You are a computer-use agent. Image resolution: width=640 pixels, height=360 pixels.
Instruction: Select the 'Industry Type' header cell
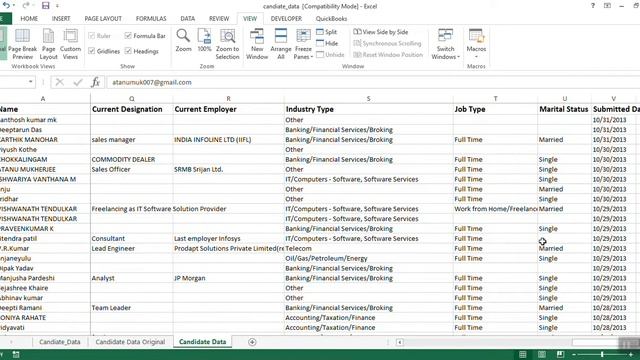[368, 109]
